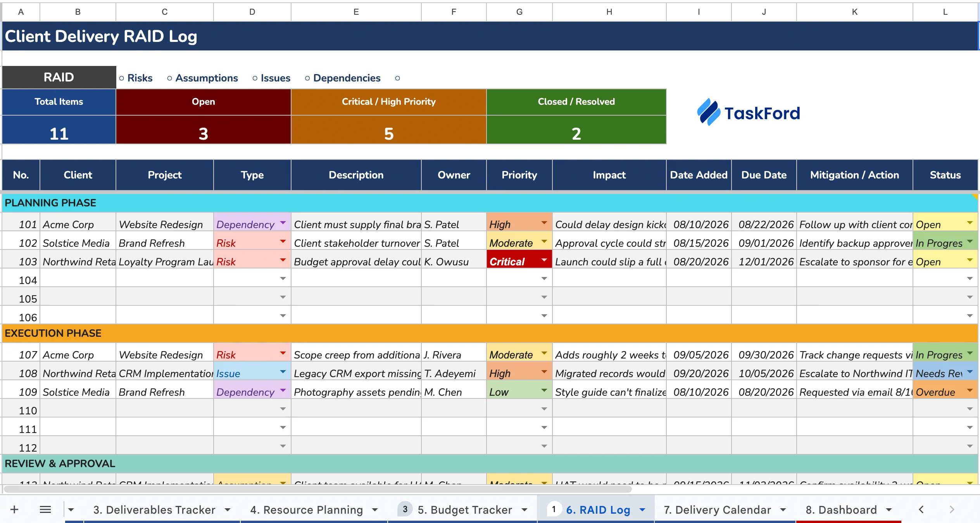
Task: Switch to 3. Deliverables Tracker tab
Action: [x=154, y=510]
